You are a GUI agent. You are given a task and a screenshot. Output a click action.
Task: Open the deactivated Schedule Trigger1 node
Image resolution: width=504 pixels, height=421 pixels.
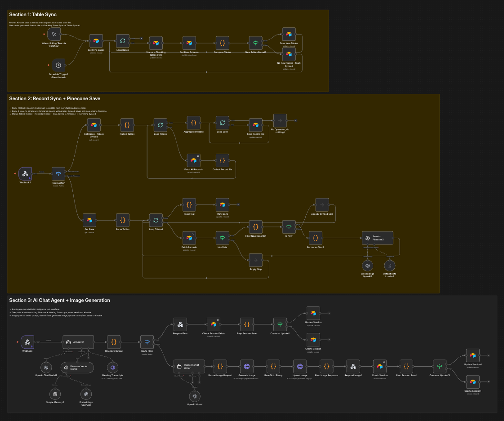pos(58,64)
